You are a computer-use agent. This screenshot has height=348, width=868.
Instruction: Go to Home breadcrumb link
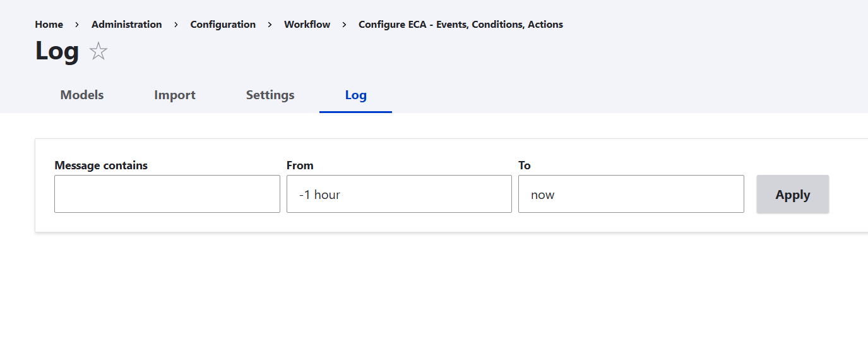(49, 25)
